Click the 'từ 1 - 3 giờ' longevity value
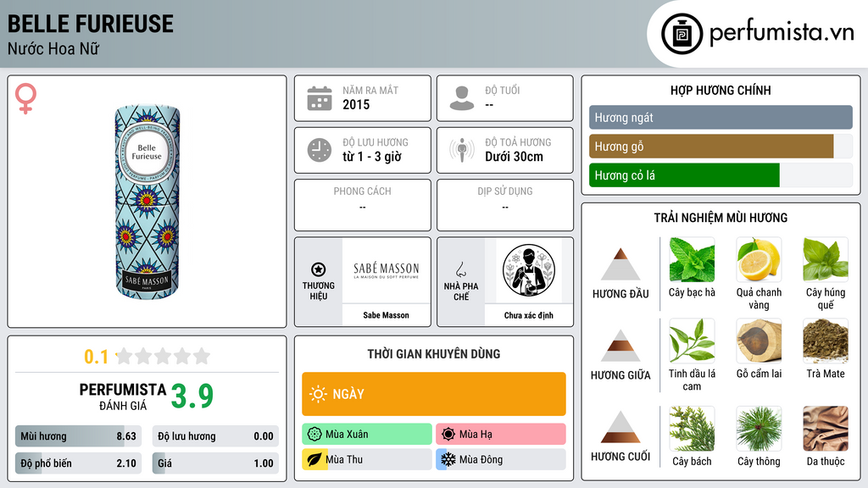This screenshot has height=488, width=868. [x=372, y=157]
